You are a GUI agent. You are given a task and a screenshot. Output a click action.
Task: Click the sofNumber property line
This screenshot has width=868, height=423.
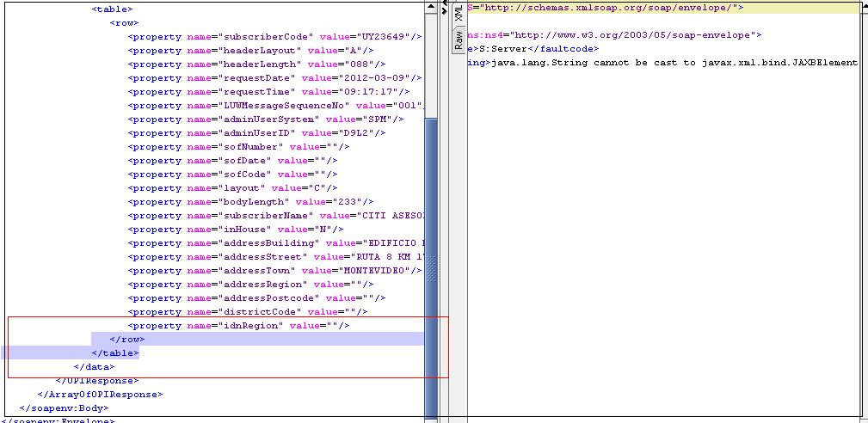(x=238, y=147)
